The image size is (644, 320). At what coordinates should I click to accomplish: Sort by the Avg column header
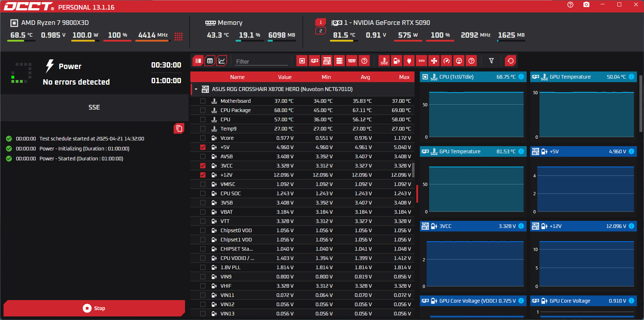(x=365, y=77)
